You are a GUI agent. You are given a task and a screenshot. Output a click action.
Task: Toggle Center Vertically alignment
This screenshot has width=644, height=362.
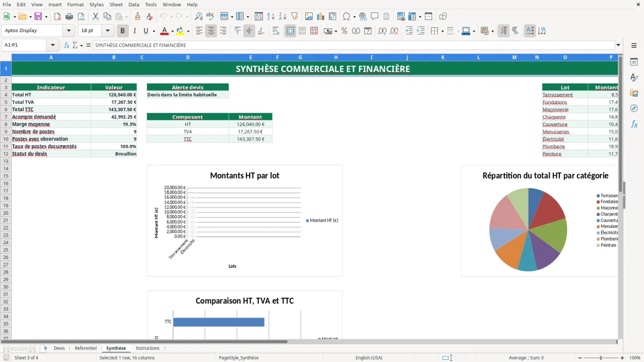249,31
